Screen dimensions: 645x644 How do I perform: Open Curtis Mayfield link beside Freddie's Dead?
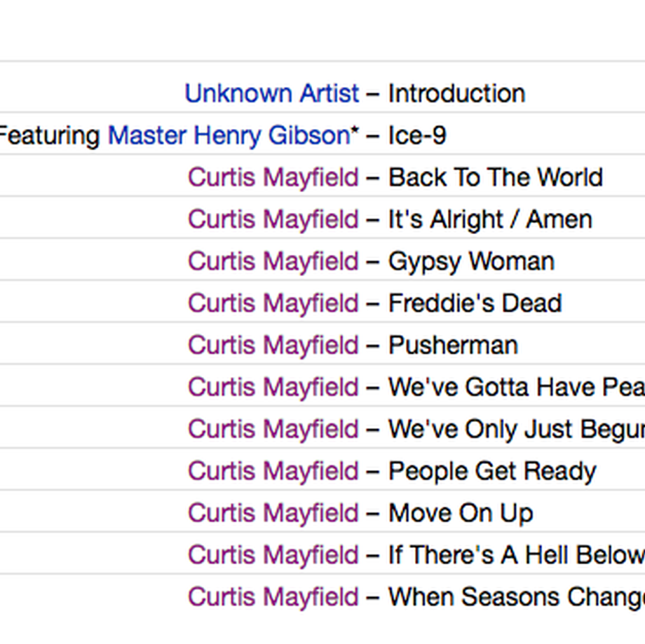(x=273, y=303)
